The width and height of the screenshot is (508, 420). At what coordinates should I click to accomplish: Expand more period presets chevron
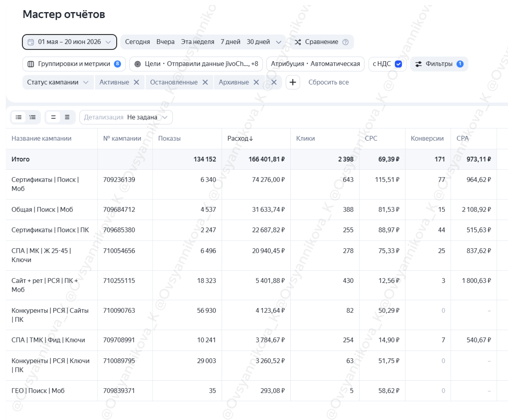pos(278,42)
